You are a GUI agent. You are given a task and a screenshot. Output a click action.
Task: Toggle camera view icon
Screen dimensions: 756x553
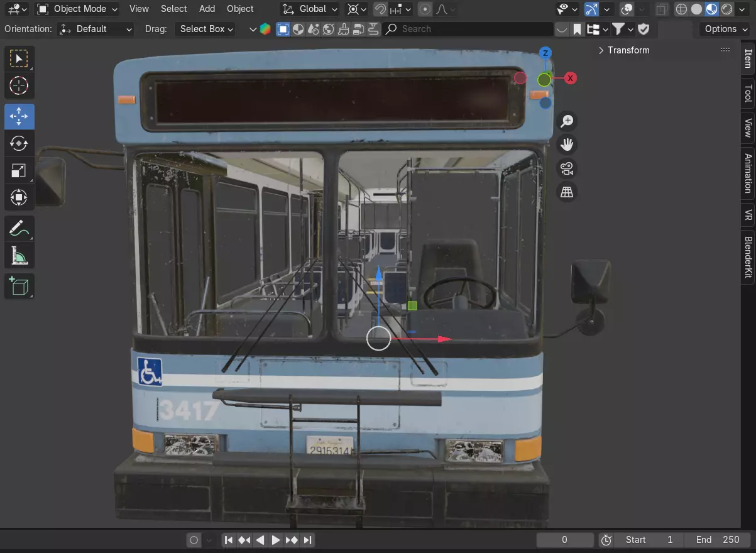click(567, 168)
